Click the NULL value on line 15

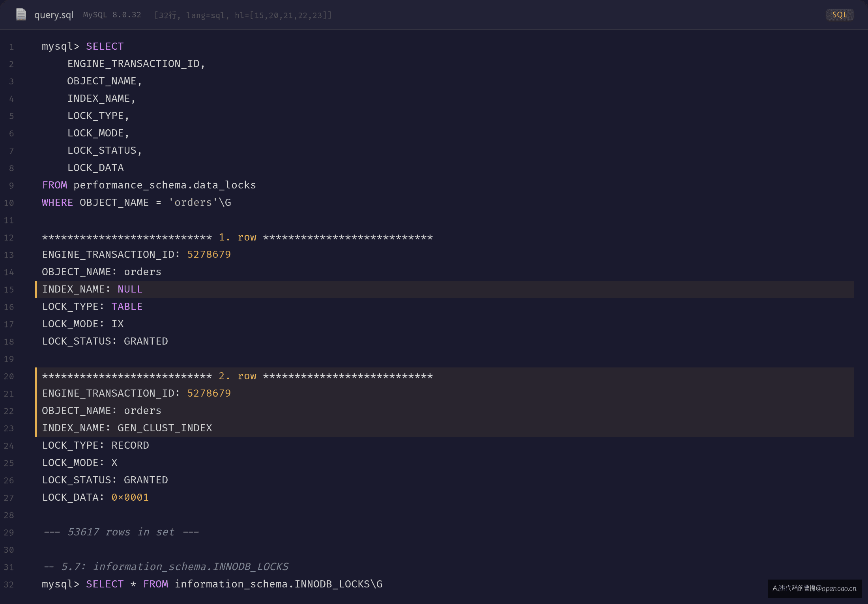tap(130, 289)
